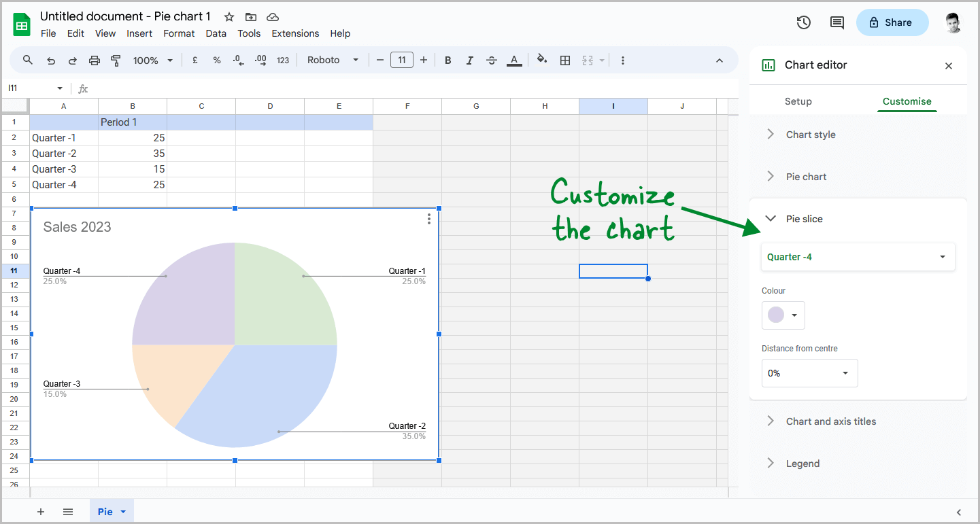980x524 pixels.
Task: Open the Extensions menu
Action: click(x=295, y=33)
